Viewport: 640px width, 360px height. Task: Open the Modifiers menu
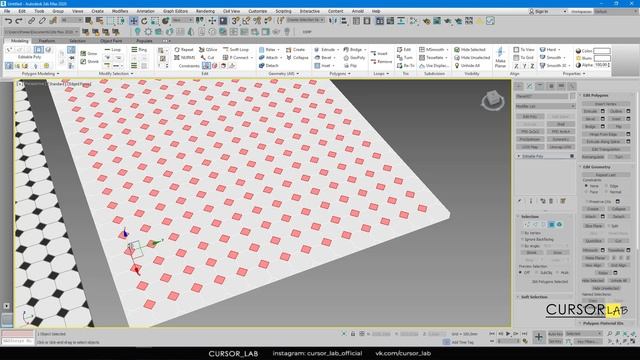tap(120, 11)
